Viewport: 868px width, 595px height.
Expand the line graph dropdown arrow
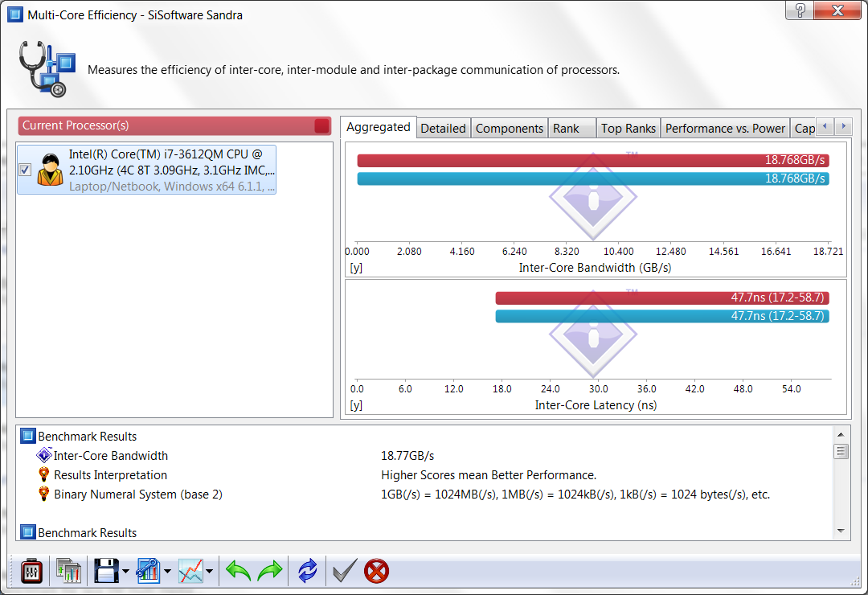click(x=209, y=572)
